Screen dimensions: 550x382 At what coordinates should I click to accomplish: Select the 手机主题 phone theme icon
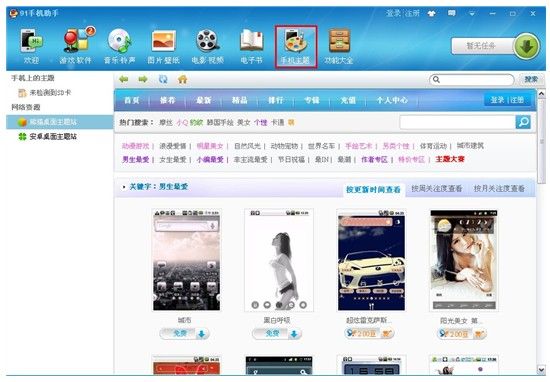point(296,47)
